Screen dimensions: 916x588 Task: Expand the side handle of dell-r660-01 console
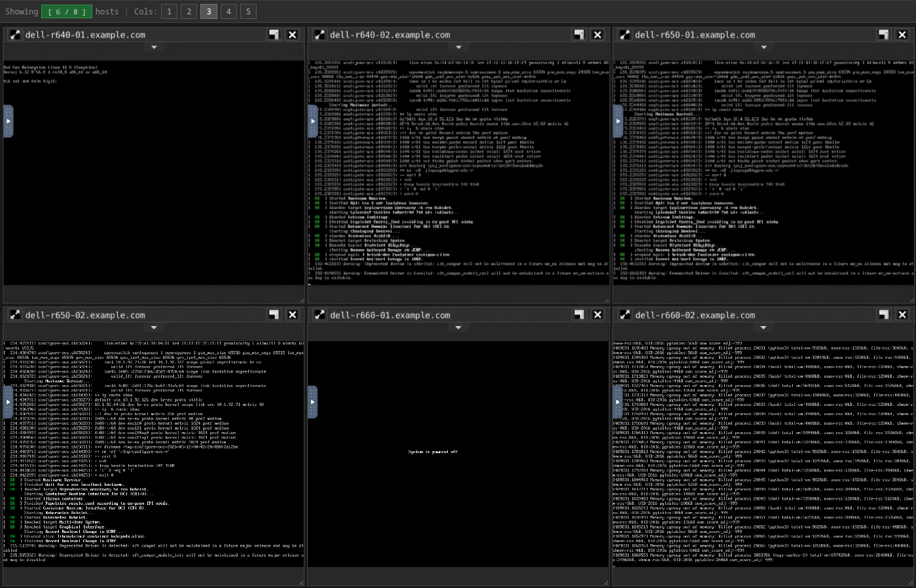point(313,402)
